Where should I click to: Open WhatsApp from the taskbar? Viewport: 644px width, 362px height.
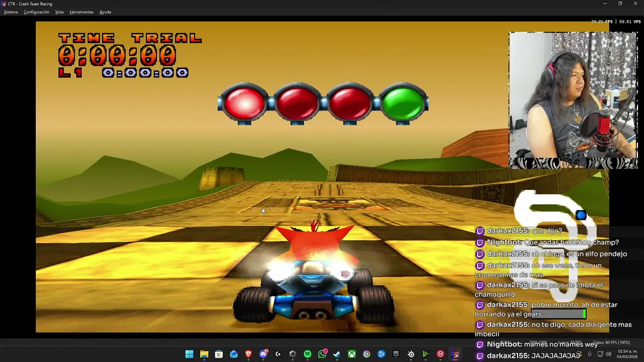pos(323,354)
